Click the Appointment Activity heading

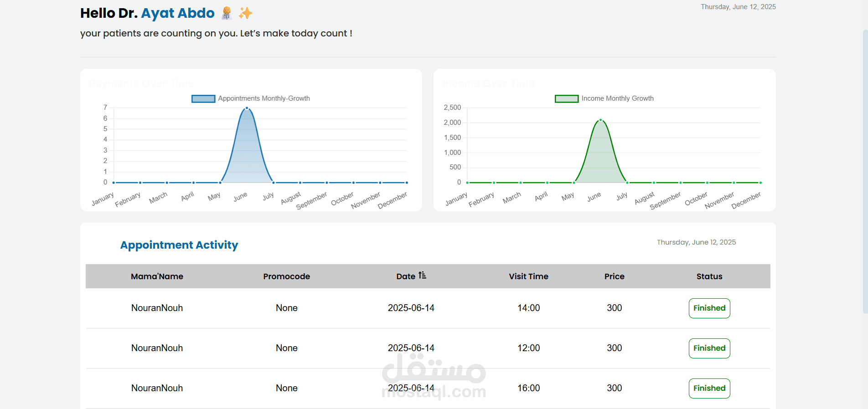tap(179, 245)
